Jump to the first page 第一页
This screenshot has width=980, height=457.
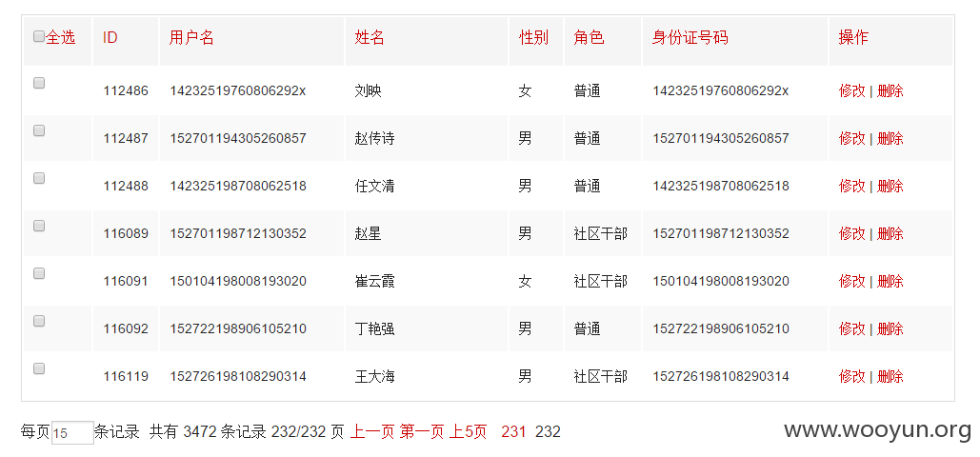pos(421,431)
